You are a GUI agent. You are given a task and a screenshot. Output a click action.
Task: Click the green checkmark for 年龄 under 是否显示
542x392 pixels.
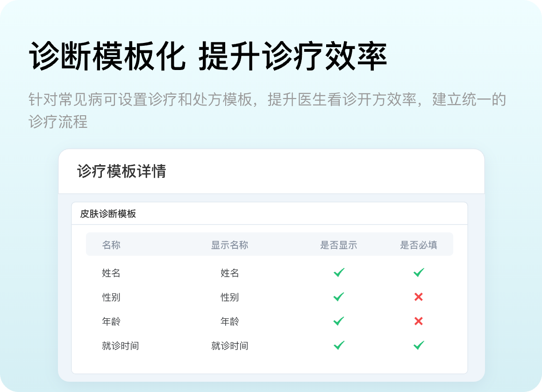(339, 321)
